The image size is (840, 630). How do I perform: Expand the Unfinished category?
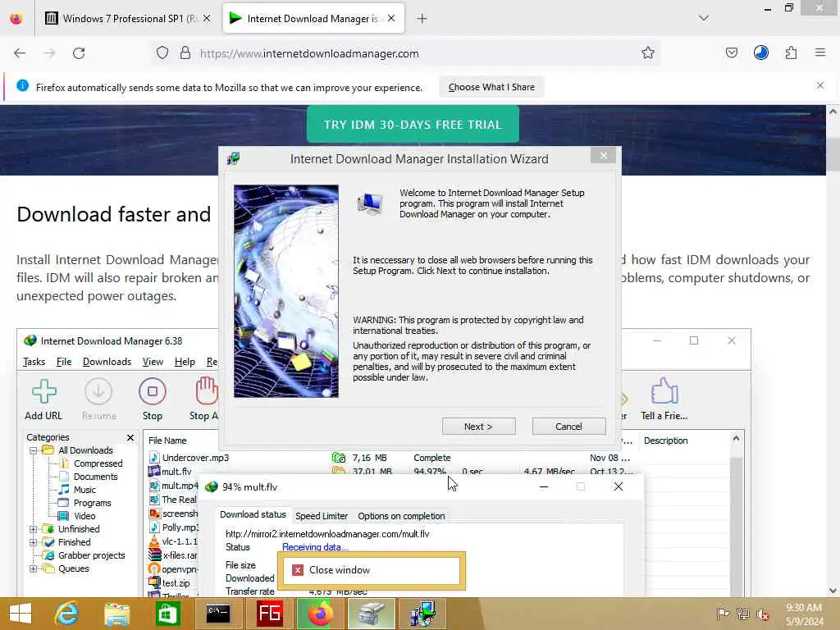pos(33,529)
